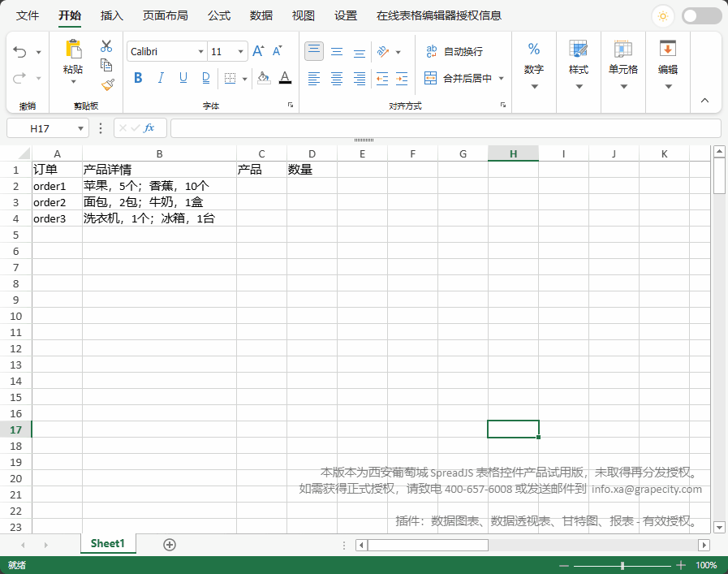
Task: Switch to the 插入 ribbon tab
Action: 111,15
